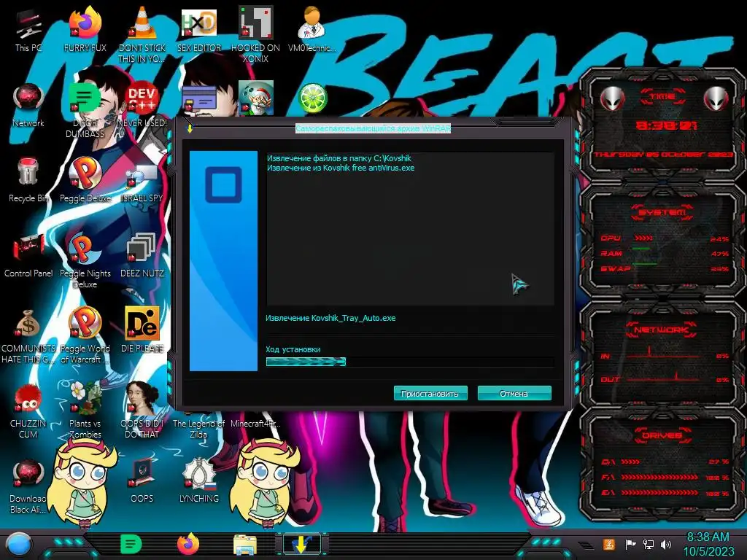
Task: Open the HOOKED ON XONIX icon
Action: pyautogui.click(x=256, y=34)
